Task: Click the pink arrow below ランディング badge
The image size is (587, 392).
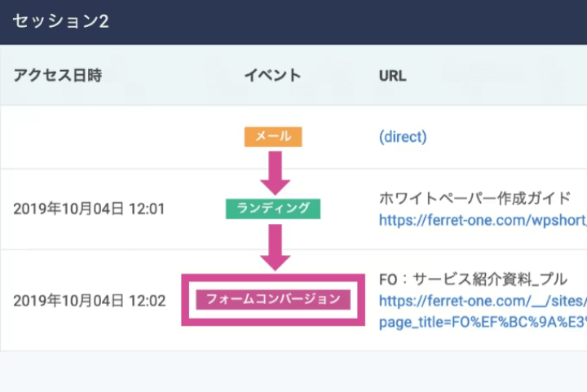Action: [274, 246]
